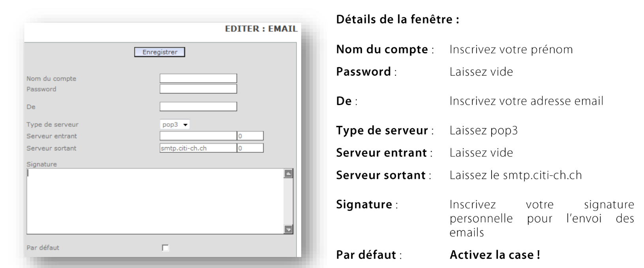Click inside the Signature text area
Viewport: 644px width, 268px height.
[x=155, y=201]
